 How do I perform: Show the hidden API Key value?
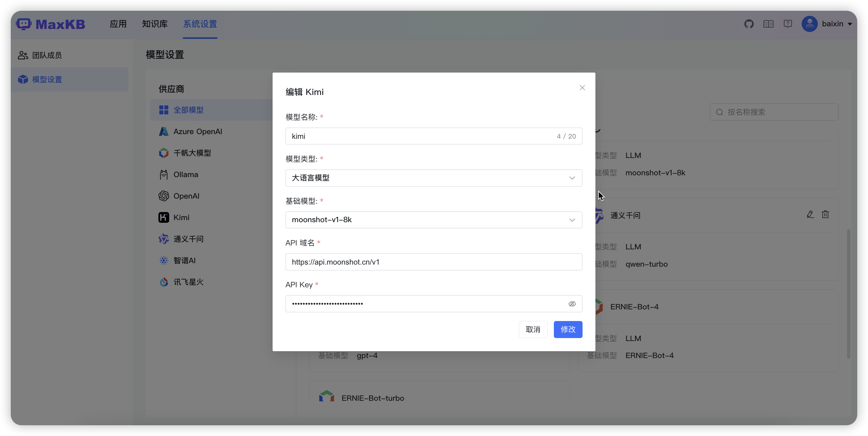572,303
